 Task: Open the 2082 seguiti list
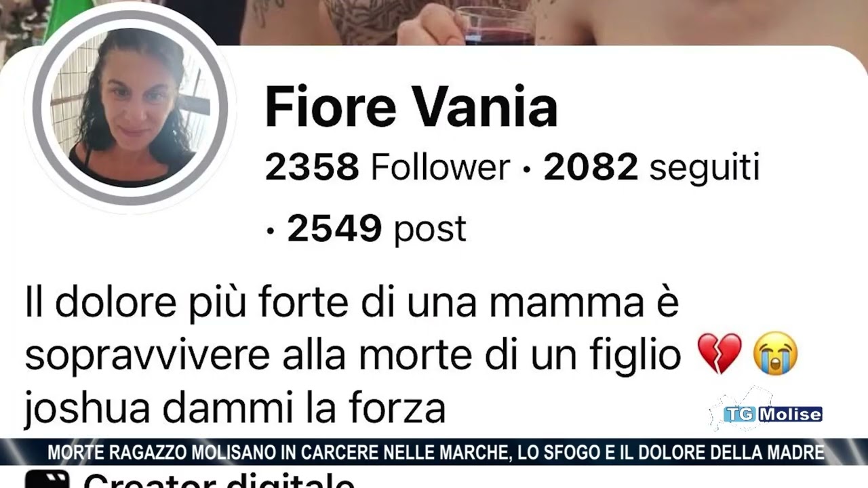651,167
